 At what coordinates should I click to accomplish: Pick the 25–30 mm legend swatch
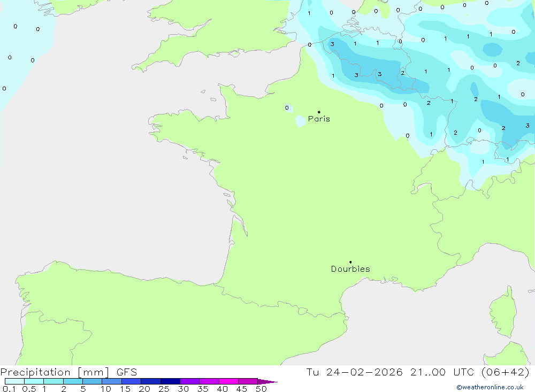170,381
